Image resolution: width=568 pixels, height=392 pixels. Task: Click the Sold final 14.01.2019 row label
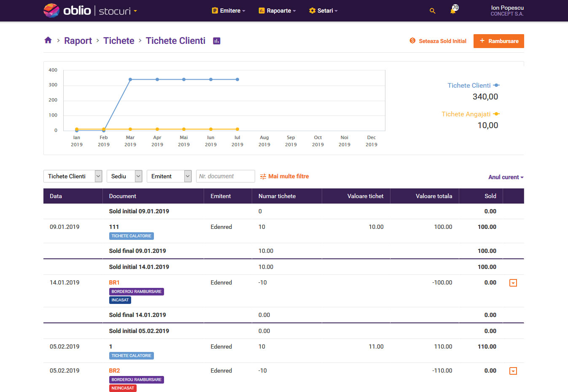coord(137,315)
